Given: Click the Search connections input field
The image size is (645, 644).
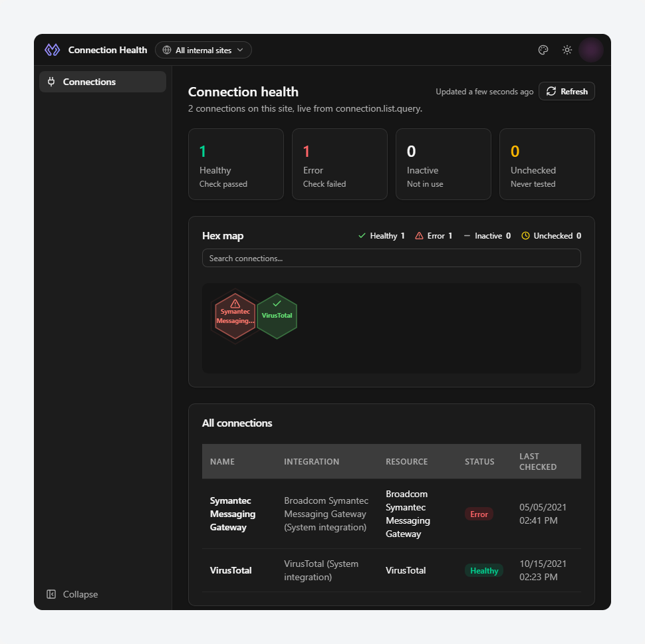Looking at the screenshot, I should (x=391, y=258).
